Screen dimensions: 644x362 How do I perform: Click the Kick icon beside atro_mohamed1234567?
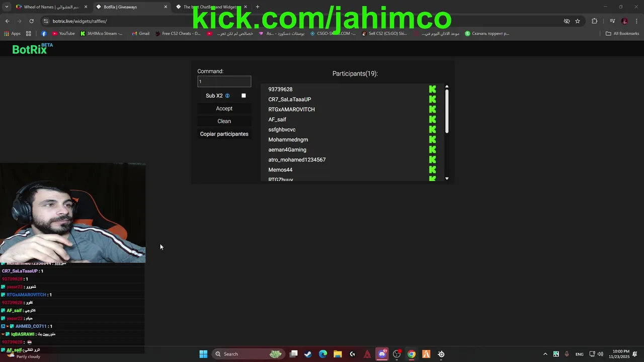tap(432, 159)
